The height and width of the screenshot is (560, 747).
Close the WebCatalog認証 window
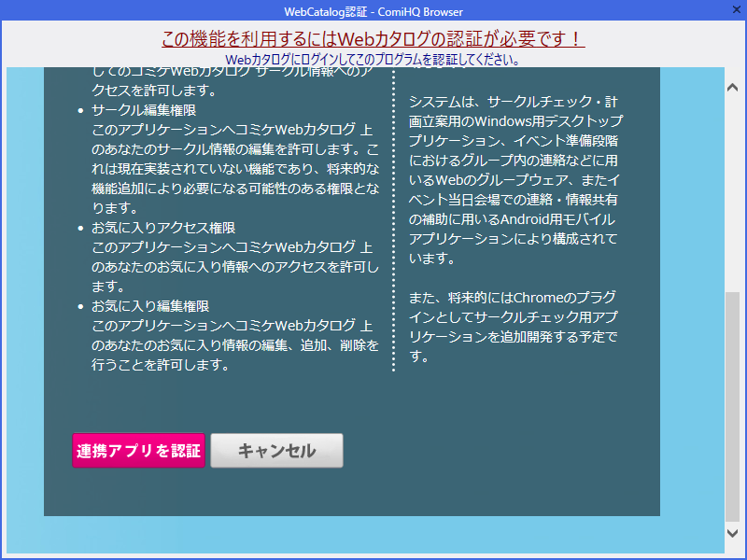737,9
